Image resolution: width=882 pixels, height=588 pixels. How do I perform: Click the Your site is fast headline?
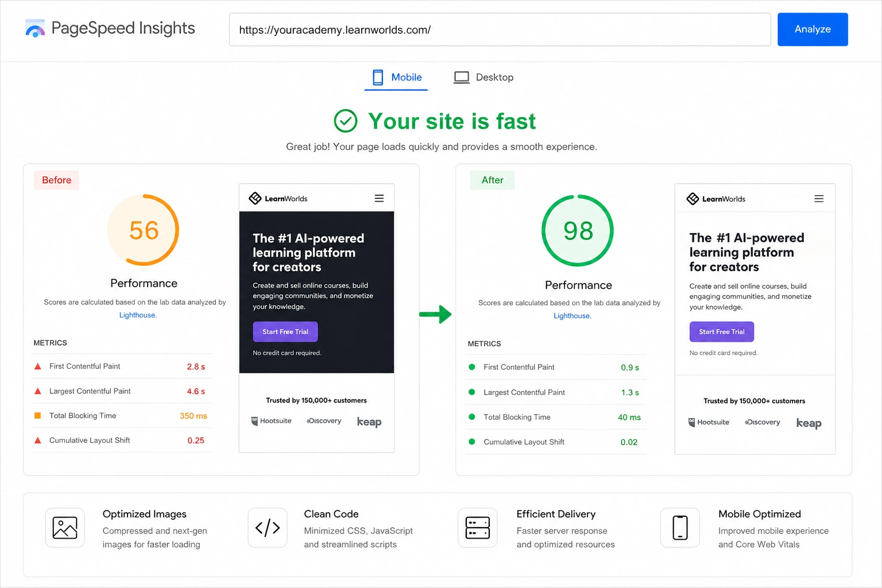click(x=452, y=121)
